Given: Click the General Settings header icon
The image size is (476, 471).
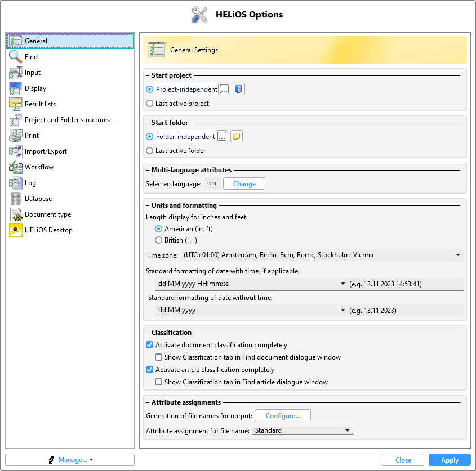Looking at the screenshot, I should point(155,50).
